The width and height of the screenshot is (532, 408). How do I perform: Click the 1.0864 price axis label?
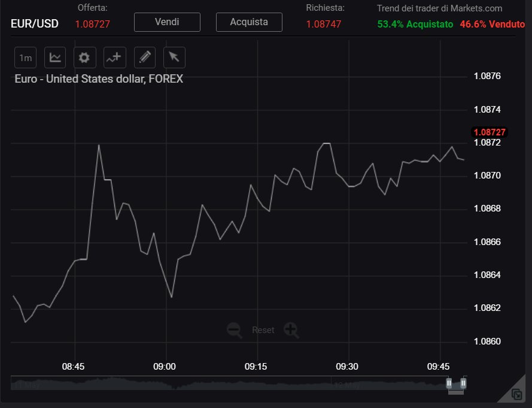tap(487, 274)
